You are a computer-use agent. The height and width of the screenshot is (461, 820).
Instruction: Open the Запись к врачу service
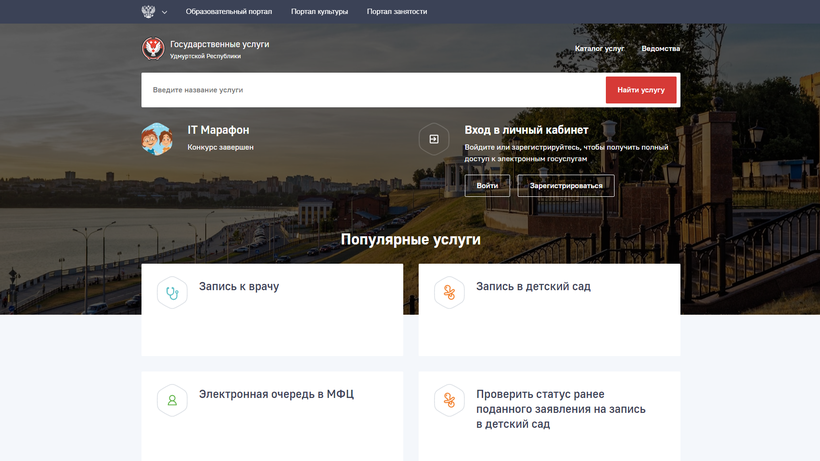coord(238,286)
